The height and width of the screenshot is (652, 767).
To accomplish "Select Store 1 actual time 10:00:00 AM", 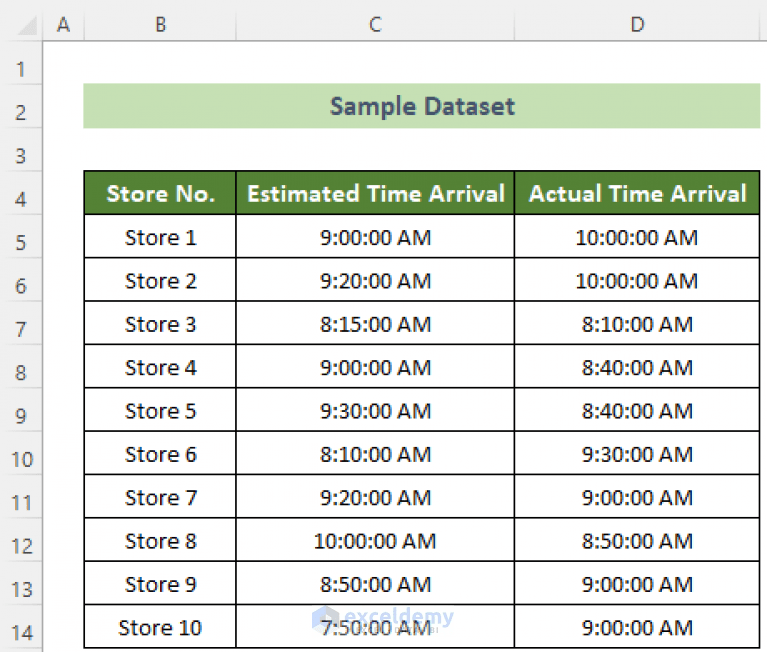I will coord(637,237).
